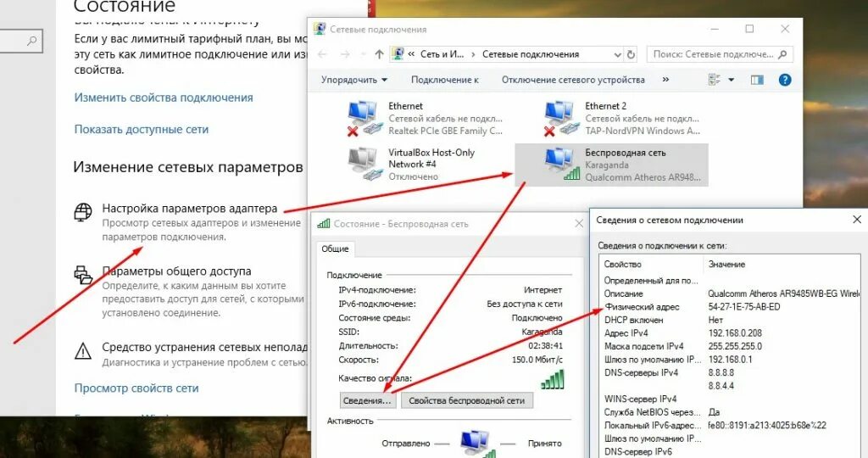Screen dimensions: 868x458
Task: Open the Ethernet adapter icon
Action: (x=365, y=119)
